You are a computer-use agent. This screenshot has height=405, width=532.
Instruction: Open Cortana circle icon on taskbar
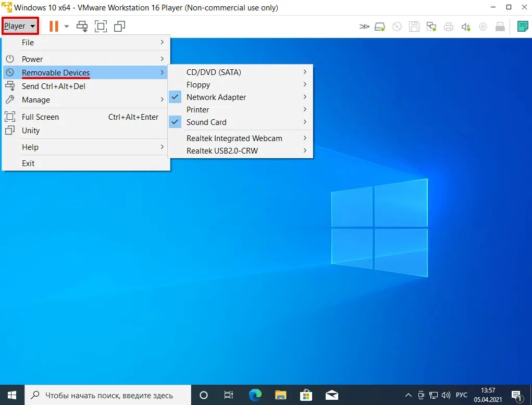[x=204, y=395]
